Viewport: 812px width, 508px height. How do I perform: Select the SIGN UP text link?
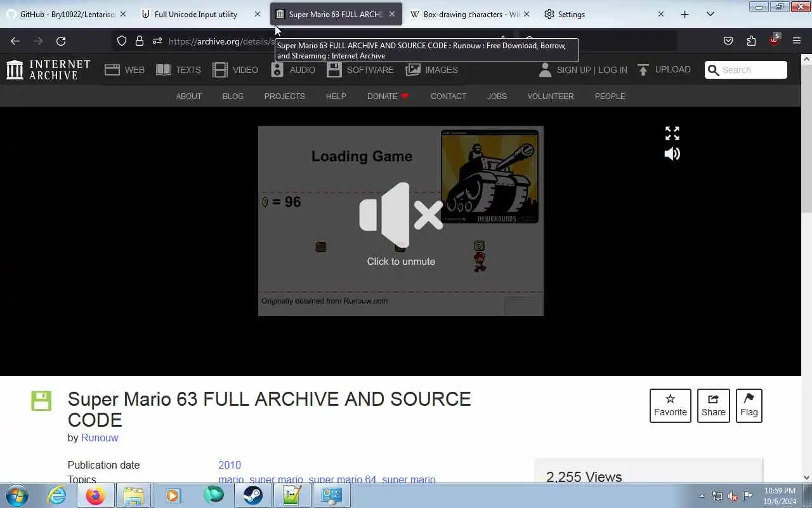click(573, 70)
